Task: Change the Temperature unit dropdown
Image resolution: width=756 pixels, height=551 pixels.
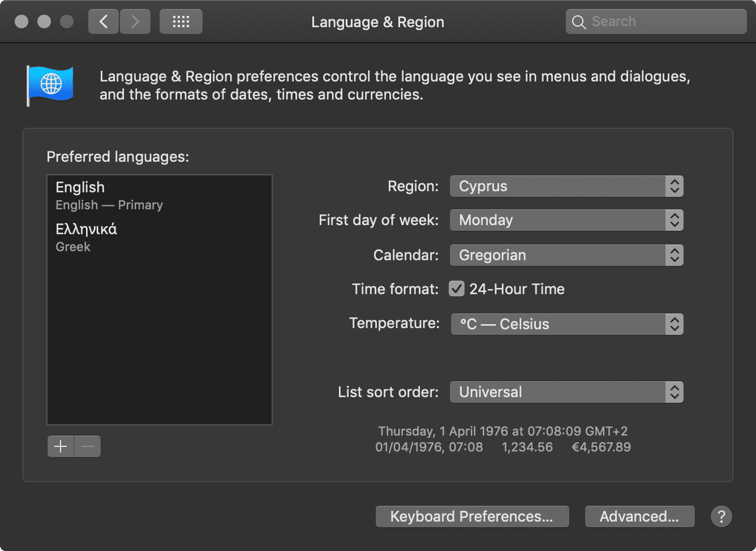Action: pyautogui.click(x=566, y=324)
